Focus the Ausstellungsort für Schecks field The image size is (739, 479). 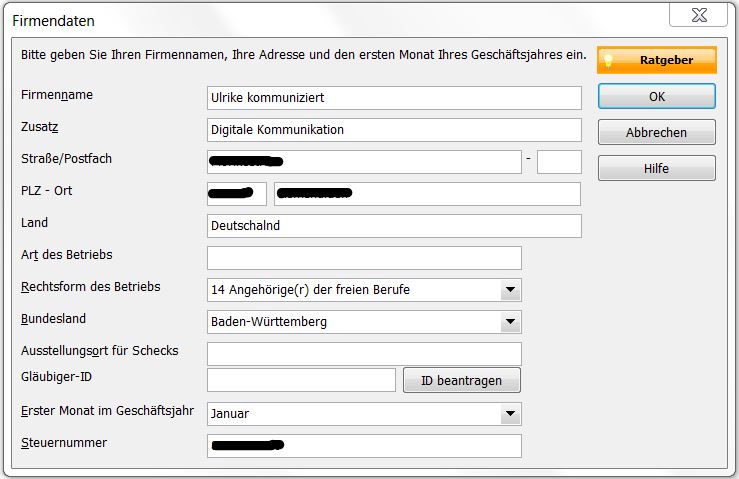click(x=364, y=354)
